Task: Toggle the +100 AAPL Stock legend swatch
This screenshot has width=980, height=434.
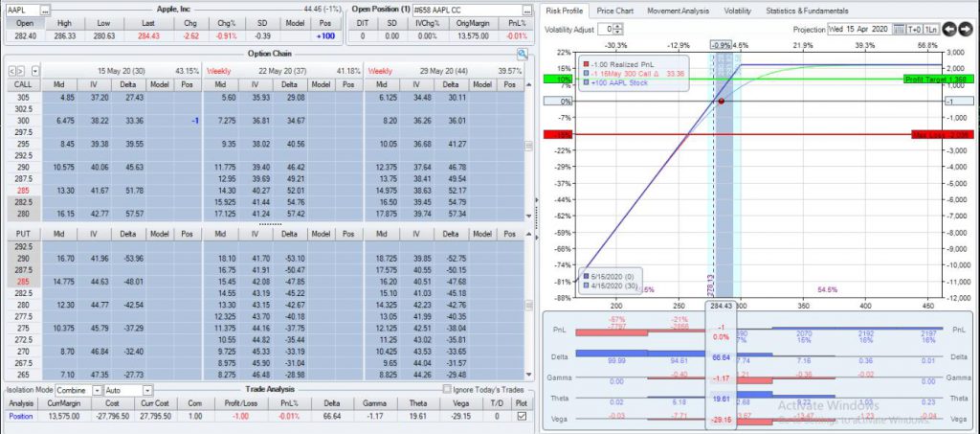Action: point(585,82)
